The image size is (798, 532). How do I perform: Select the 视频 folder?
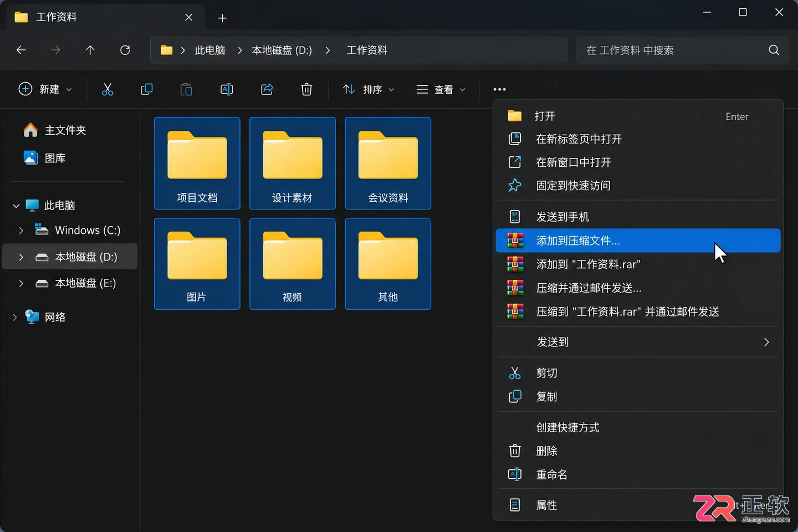[x=293, y=263]
